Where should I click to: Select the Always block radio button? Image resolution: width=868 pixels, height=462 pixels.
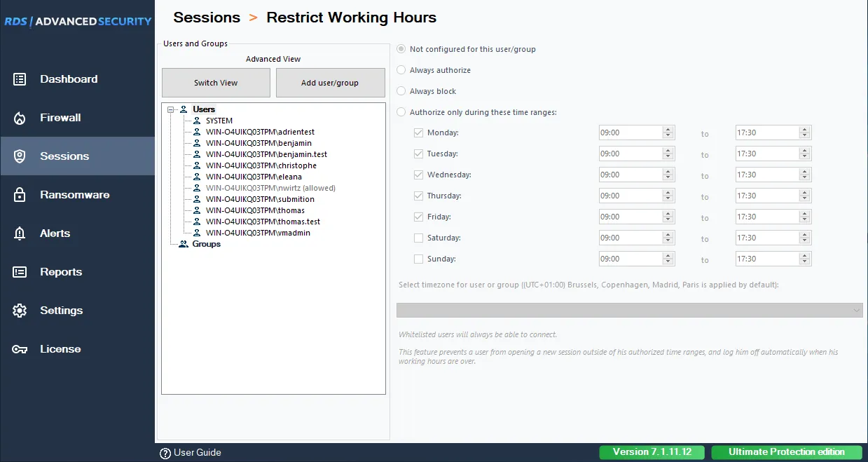401,91
